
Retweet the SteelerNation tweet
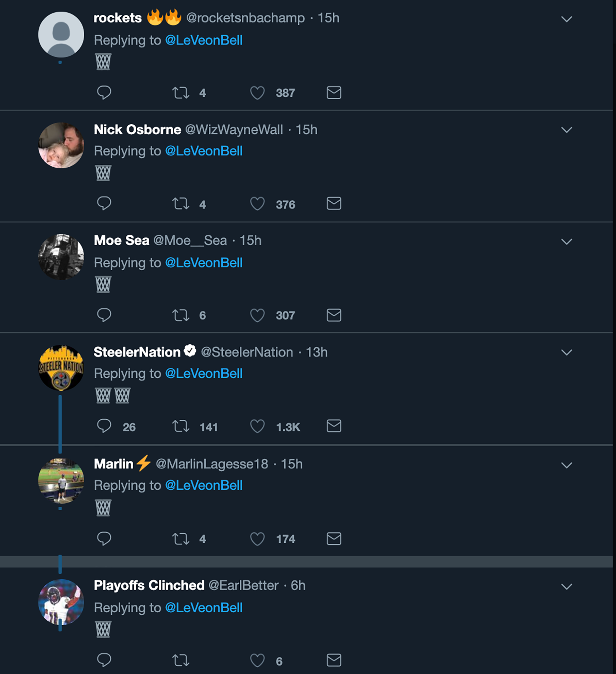181,426
